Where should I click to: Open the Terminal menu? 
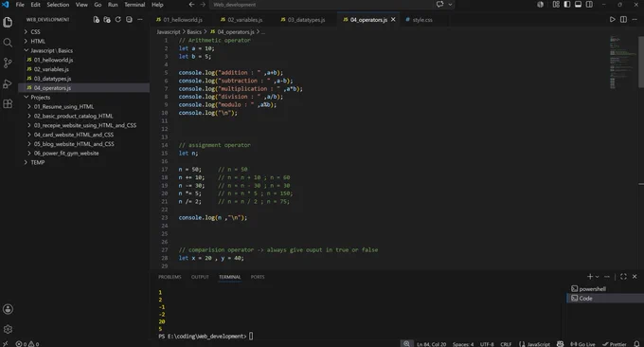(134, 5)
